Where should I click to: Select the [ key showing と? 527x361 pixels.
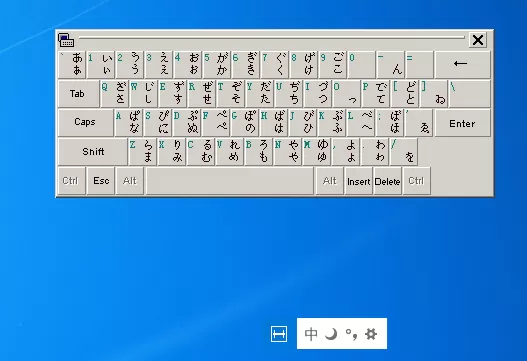[404, 93]
